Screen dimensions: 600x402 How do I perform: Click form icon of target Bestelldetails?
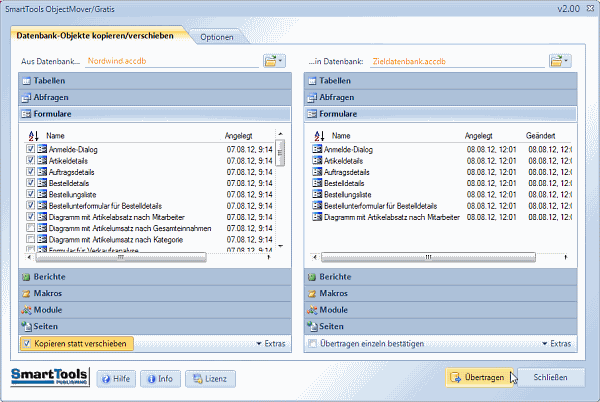click(317, 183)
